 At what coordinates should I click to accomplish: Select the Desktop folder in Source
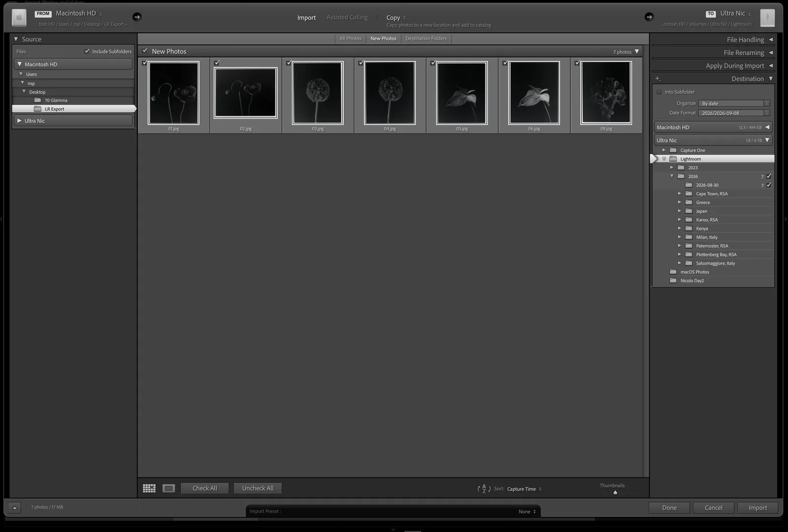point(37,92)
